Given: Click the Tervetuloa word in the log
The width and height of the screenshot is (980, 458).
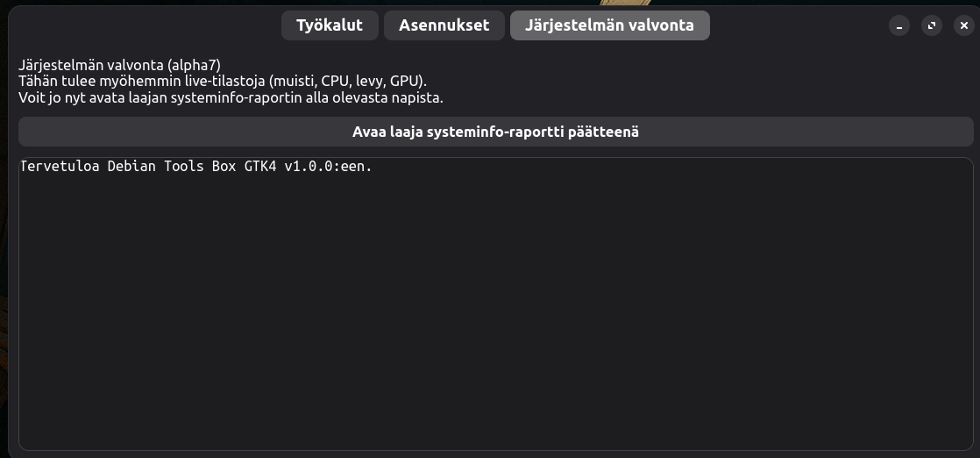Looking at the screenshot, I should (59, 167).
